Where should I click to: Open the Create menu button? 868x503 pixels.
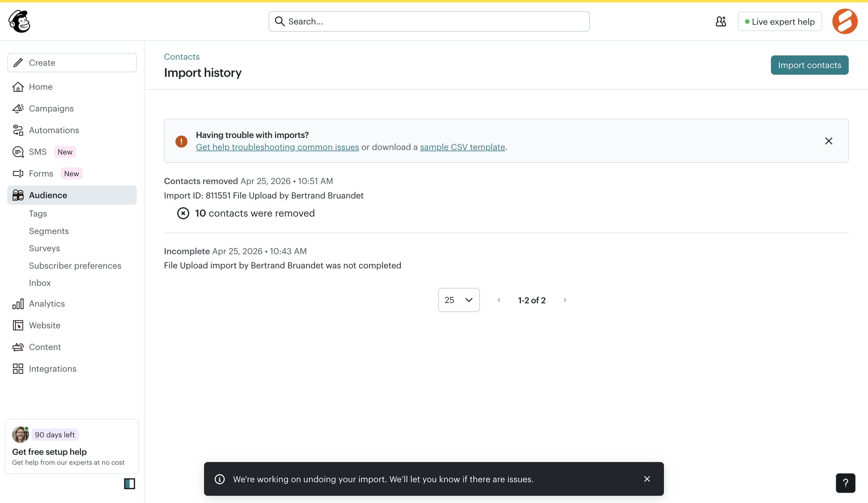72,63
